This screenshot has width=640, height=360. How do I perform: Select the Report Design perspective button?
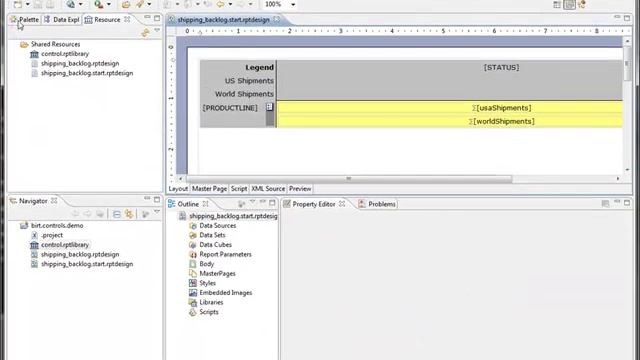[569, 4]
